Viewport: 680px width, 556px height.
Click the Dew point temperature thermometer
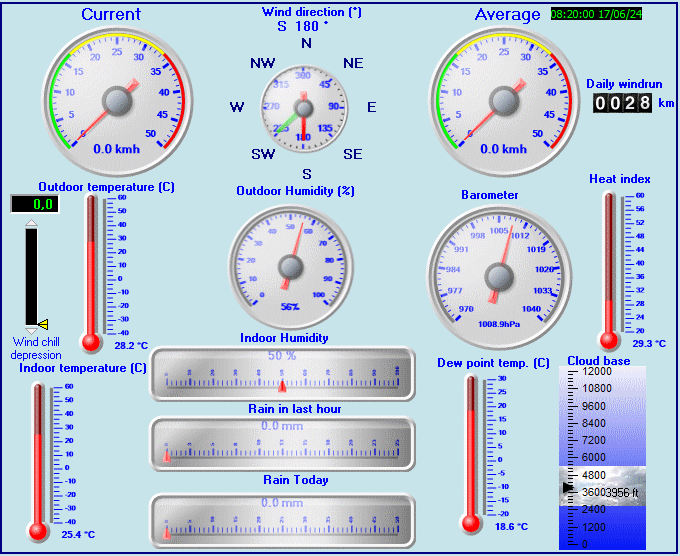pos(471,453)
